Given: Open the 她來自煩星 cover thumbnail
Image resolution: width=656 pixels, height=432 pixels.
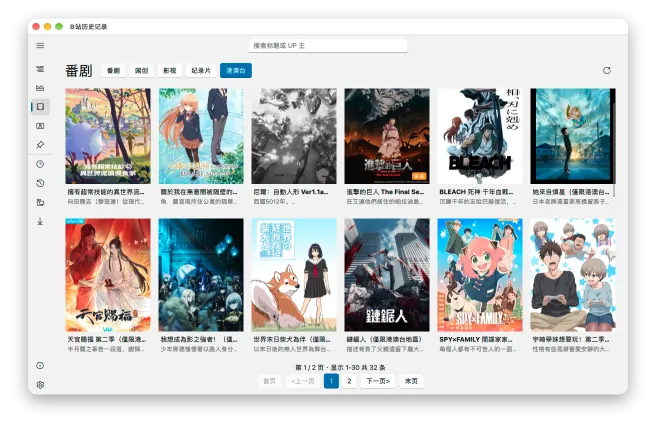Looking at the screenshot, I should point(573,136).
